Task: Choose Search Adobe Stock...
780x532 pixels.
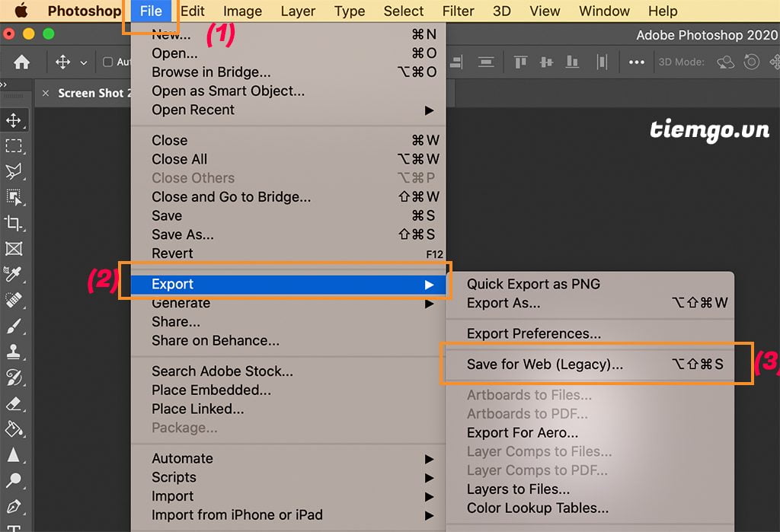Action: pyautogui.click(x=288, y=371)
